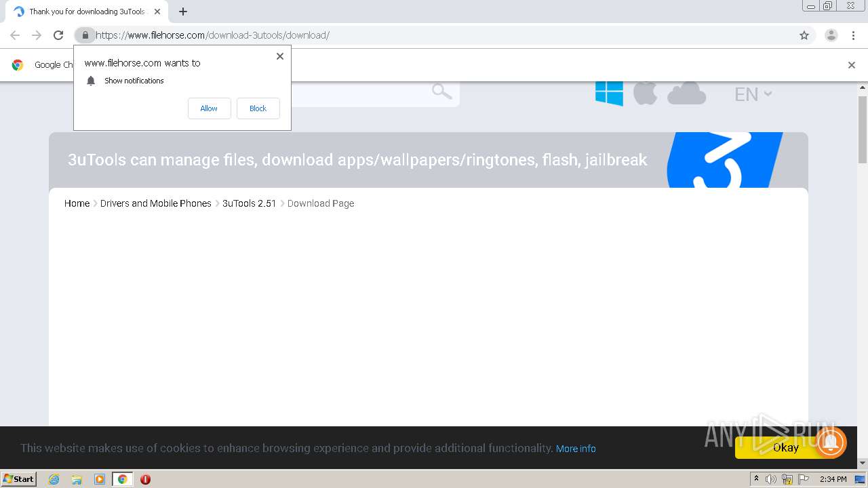Click the Action Center flag icon
The width and height of the screenshot is (868, 488).
tap(804, 479)
